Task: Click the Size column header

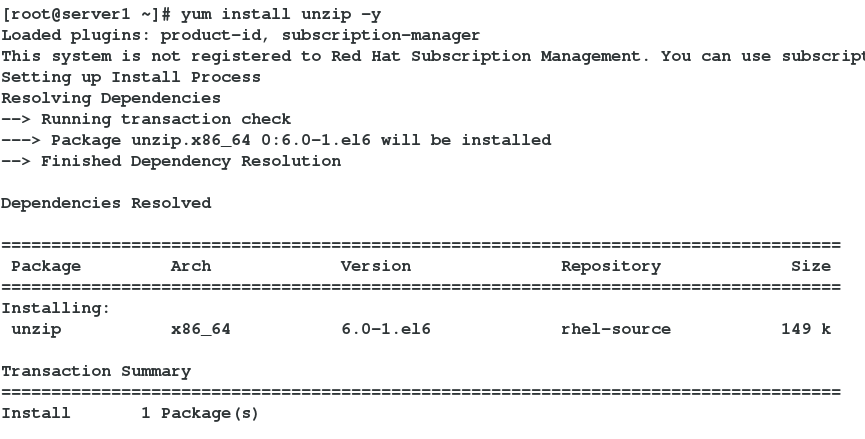Action: 811,266
